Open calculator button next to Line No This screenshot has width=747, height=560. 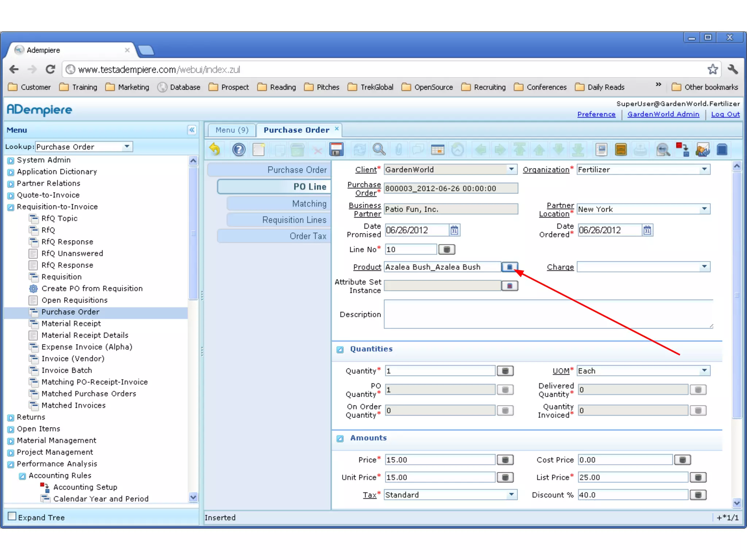tap(446, 249)
